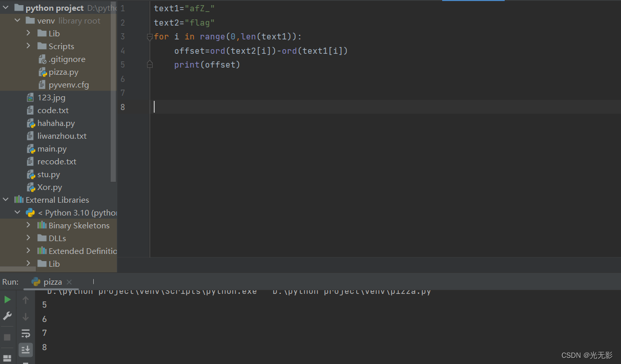Click the Down the Stack Trace arrow
621x364 pixels.
(x=26, y=317)
